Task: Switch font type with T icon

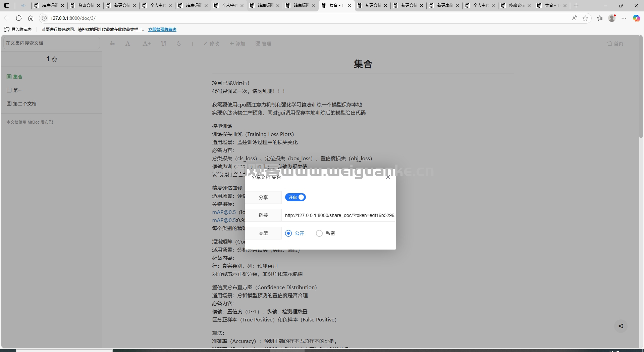Action: pos(163,43)
